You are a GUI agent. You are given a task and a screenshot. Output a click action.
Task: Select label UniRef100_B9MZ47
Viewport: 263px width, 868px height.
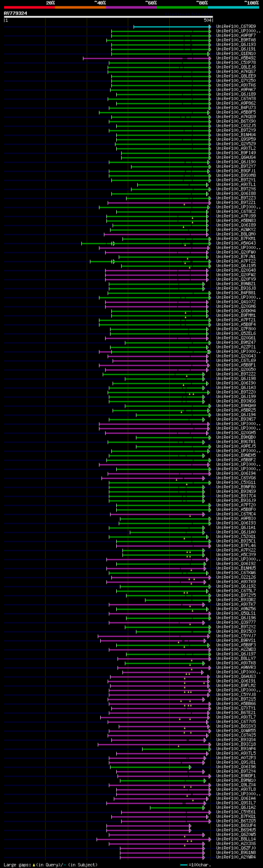pos(236,343)
